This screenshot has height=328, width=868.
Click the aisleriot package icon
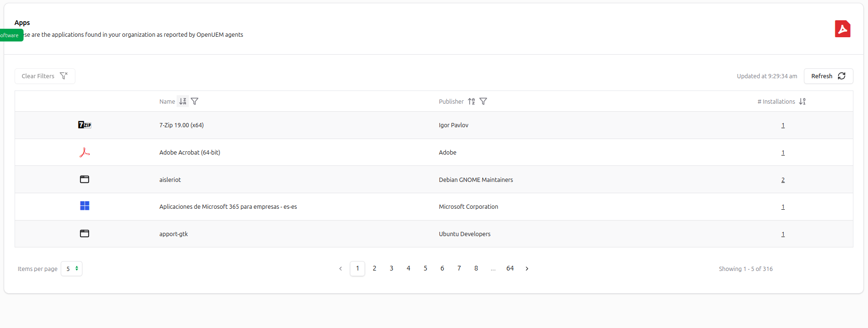84,179
